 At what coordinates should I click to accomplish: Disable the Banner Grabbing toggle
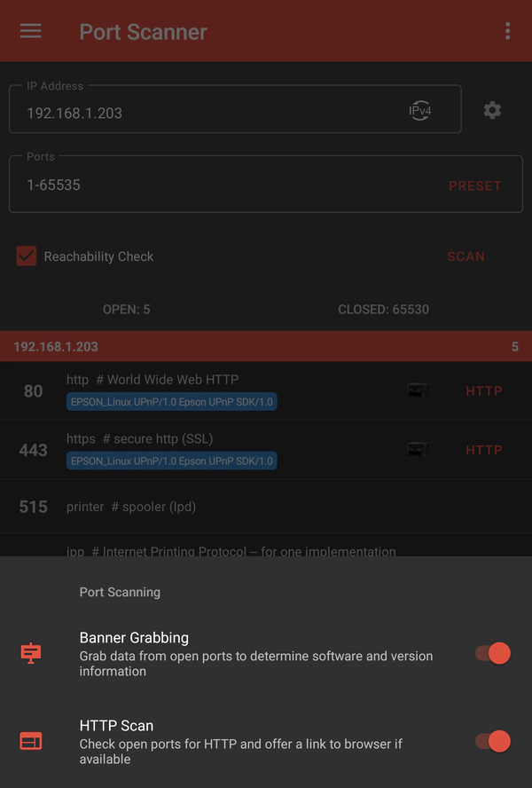tap(493, 653)
